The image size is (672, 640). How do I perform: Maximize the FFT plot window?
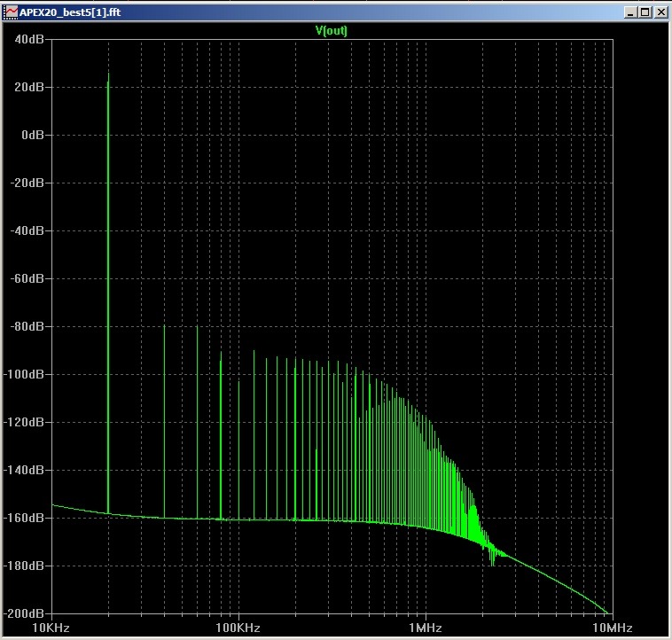(x=645, y=12)
